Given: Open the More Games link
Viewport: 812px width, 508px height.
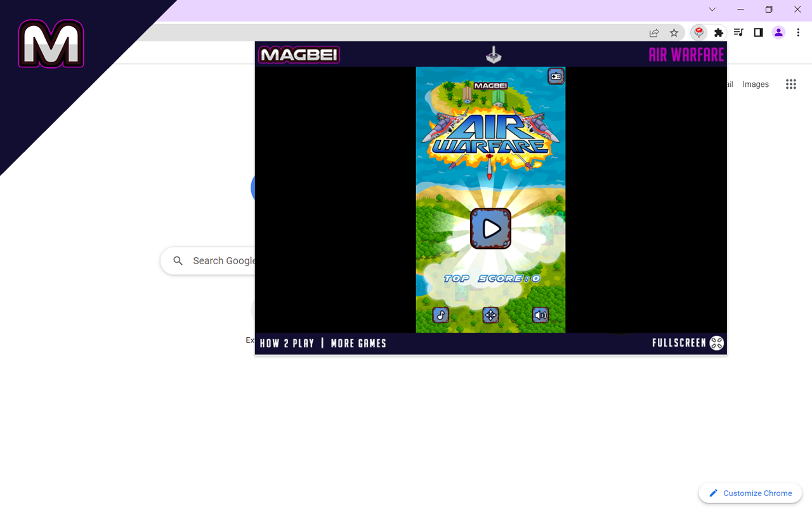Looking at the screenshot, I should 358,344.
